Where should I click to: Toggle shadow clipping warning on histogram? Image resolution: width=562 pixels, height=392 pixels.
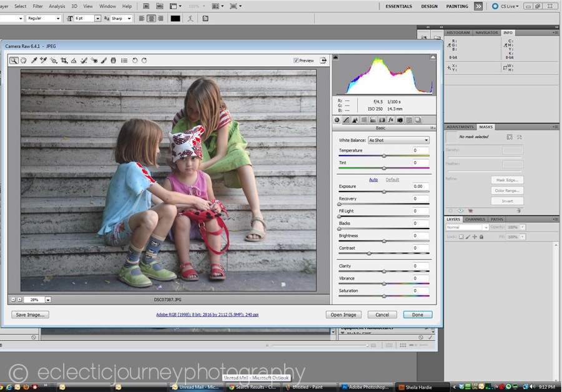(x=335, y=57)
